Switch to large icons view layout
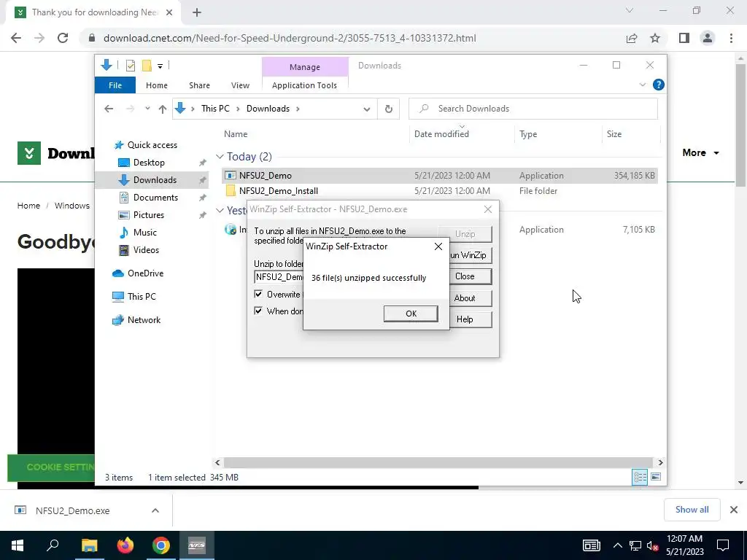This screenshot has height=560, width=747. tap(656, 477)
